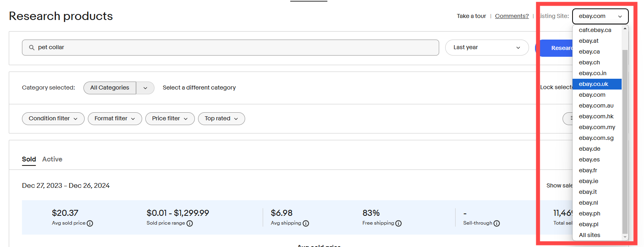Select ebay.de in the listing site menu
Image resolution: width=644 pixels, height=247 pixels.
(590, 149)
